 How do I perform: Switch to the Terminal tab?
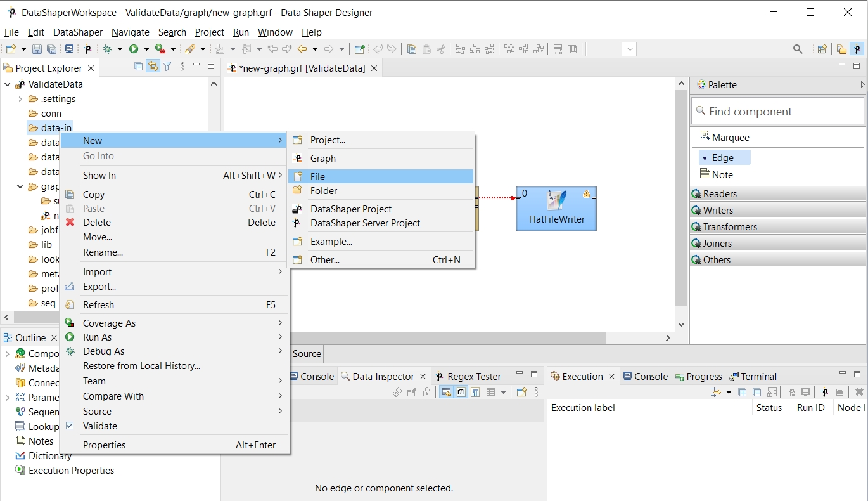(753, 376)
